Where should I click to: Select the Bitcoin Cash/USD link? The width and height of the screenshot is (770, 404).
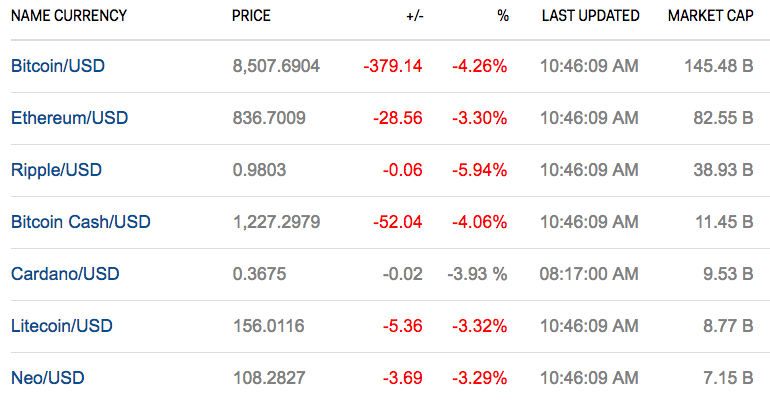click(x=80, y=222)
